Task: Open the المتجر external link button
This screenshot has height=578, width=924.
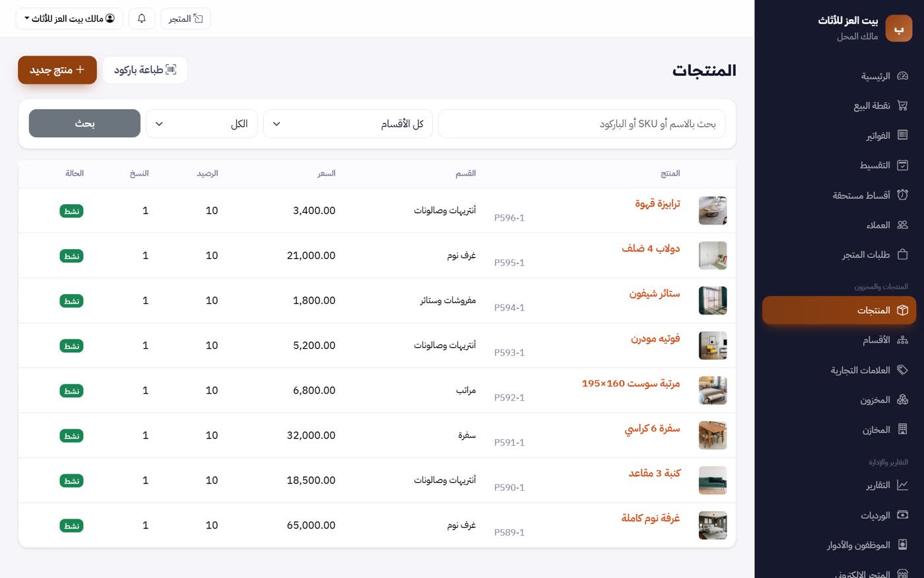Action: pyautogui.click(x=185, y=18)
